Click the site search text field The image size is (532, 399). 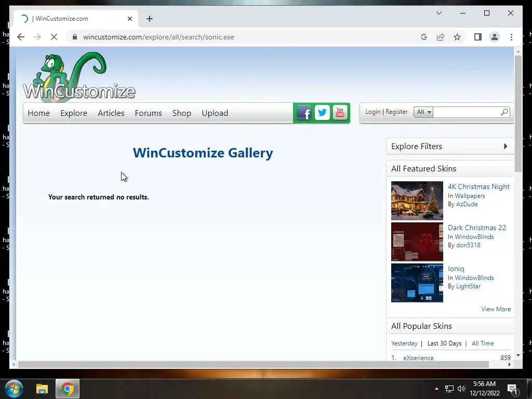(467, 112)
